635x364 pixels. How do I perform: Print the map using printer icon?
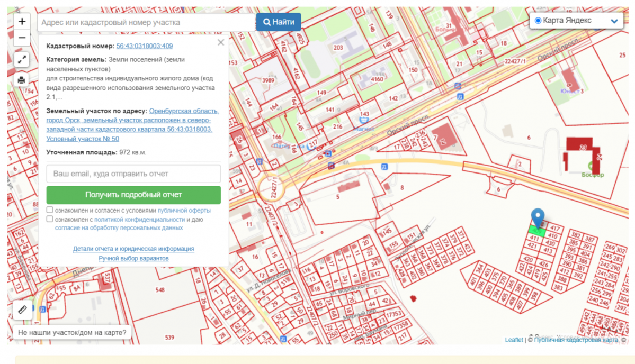22,80
